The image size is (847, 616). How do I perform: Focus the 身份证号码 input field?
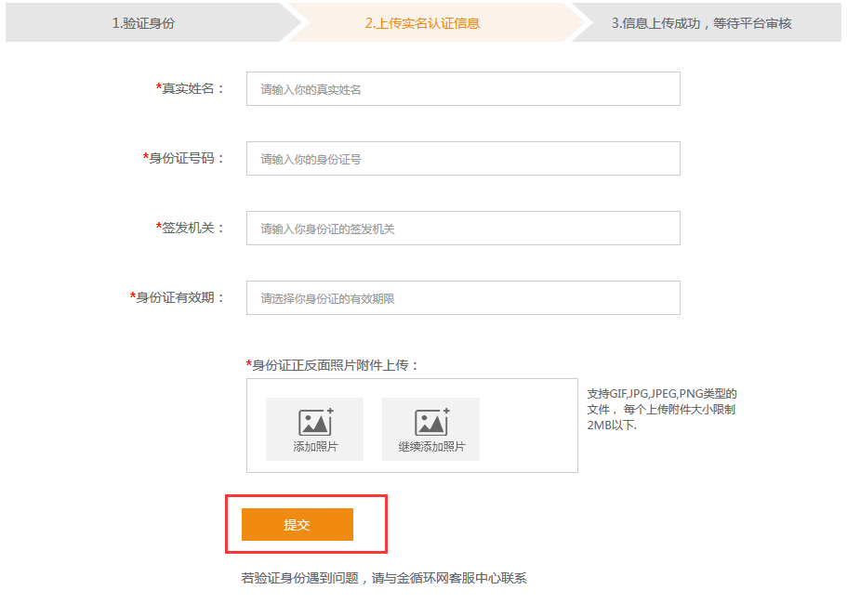(463, 158)
